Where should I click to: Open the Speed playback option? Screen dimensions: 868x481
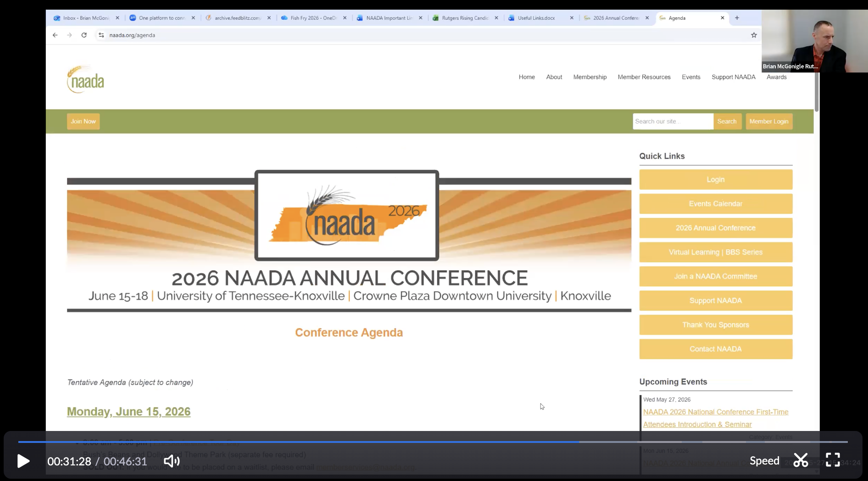(x=764, y=461)
